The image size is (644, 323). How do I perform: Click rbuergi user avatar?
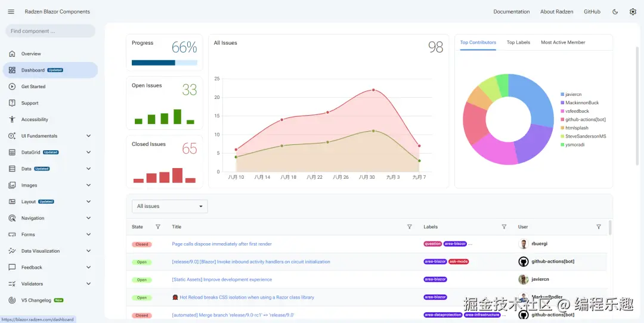click(x=524, y=244)
